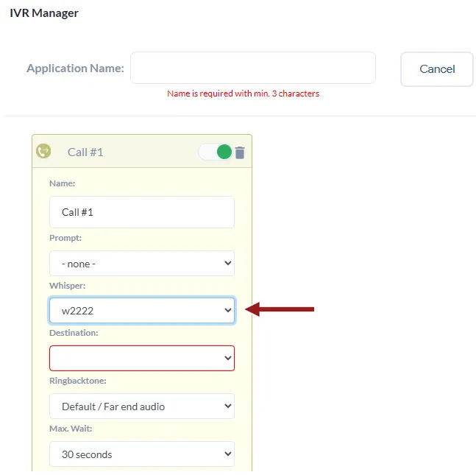The image size is (476, 475).
Task: Click the Max. Wait field label
Action: click(x=71, y=429)
